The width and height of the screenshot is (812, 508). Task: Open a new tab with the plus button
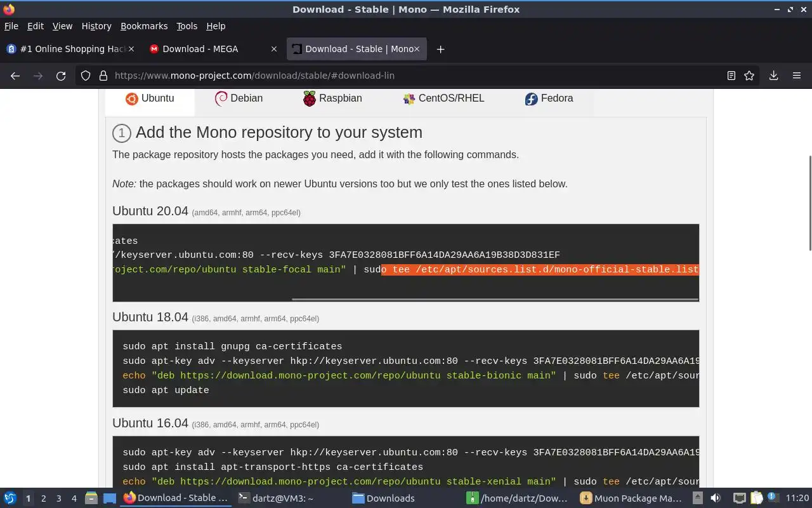pos(440,50)
